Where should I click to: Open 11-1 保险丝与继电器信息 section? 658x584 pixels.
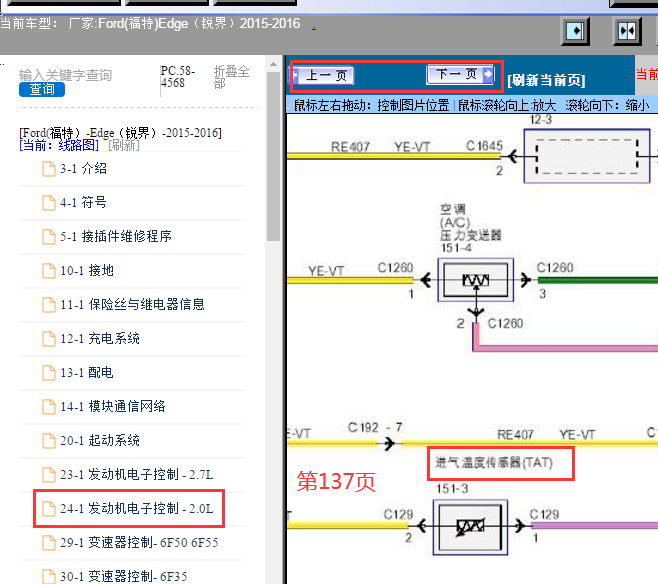(x=132, y=305)
